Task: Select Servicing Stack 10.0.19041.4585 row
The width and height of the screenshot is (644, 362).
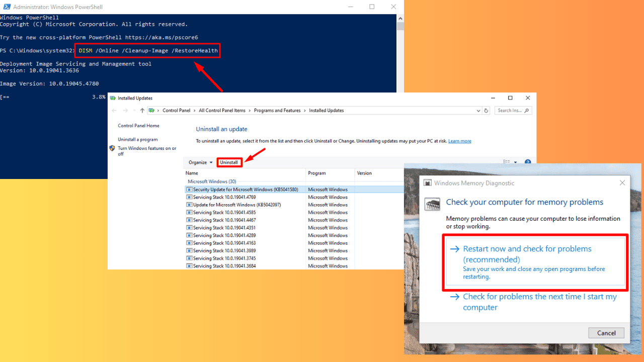Action: 294,213
